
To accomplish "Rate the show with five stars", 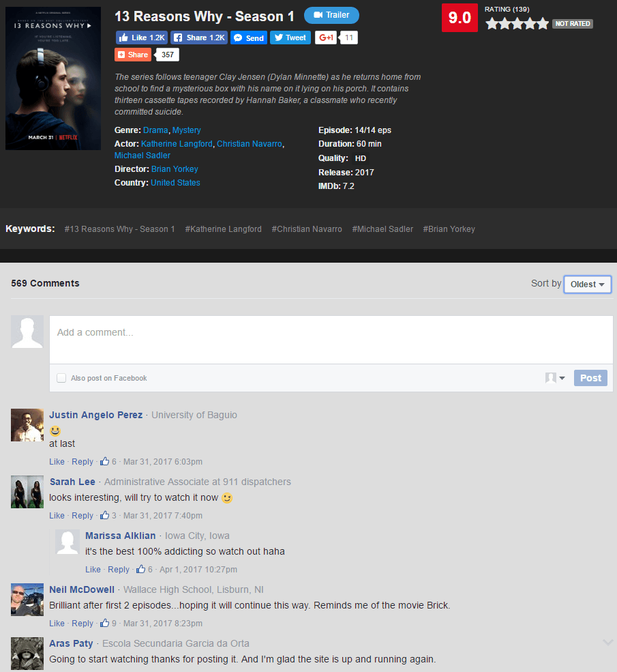I will pyautogui.click(x=542, y=24).
